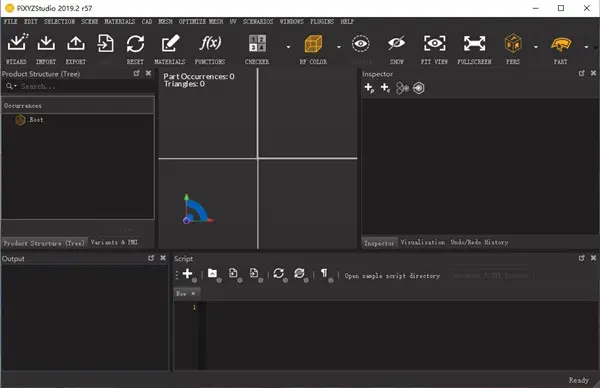Select the BF Color cube swatch

tap(313, 43)
